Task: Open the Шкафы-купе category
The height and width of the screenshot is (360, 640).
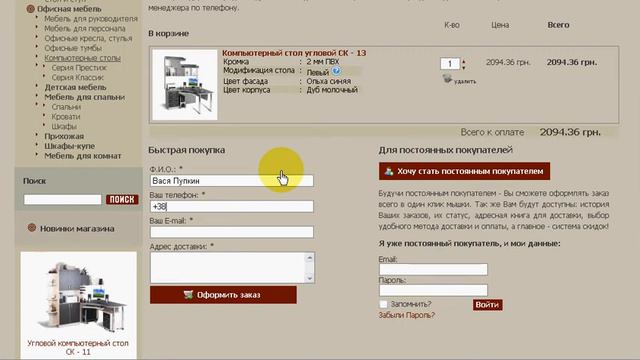Action: click(69, 146)
